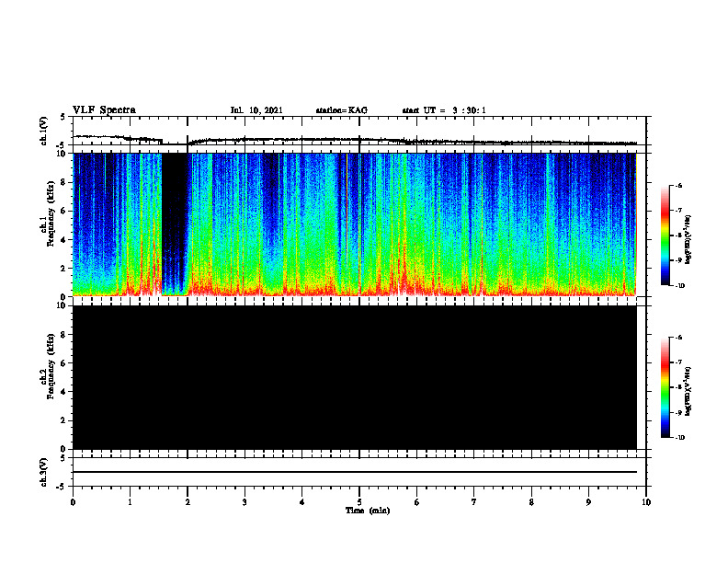Click the ch.2 colorbar '-10' tick label
The image size is (728, 563).
click(x=679, y=437)
